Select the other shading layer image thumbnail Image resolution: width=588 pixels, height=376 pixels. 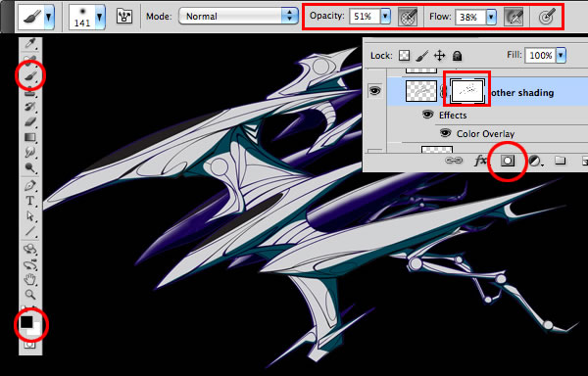[421, 91]
